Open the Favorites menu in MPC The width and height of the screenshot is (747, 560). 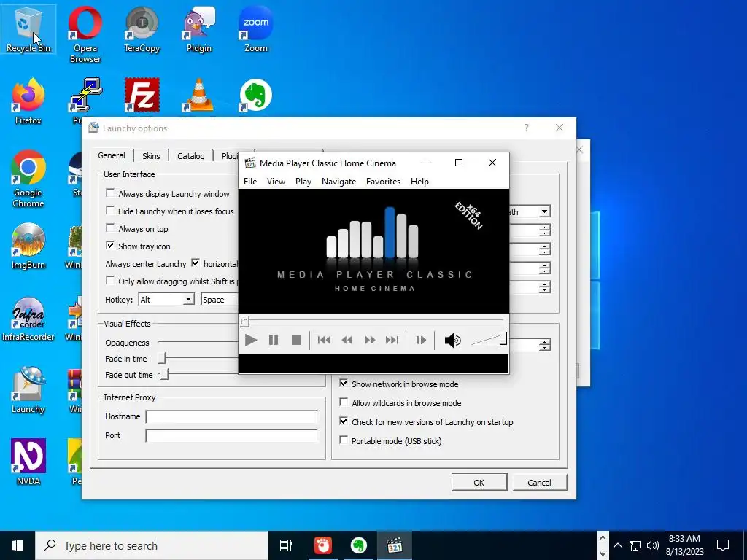[383, 182]
